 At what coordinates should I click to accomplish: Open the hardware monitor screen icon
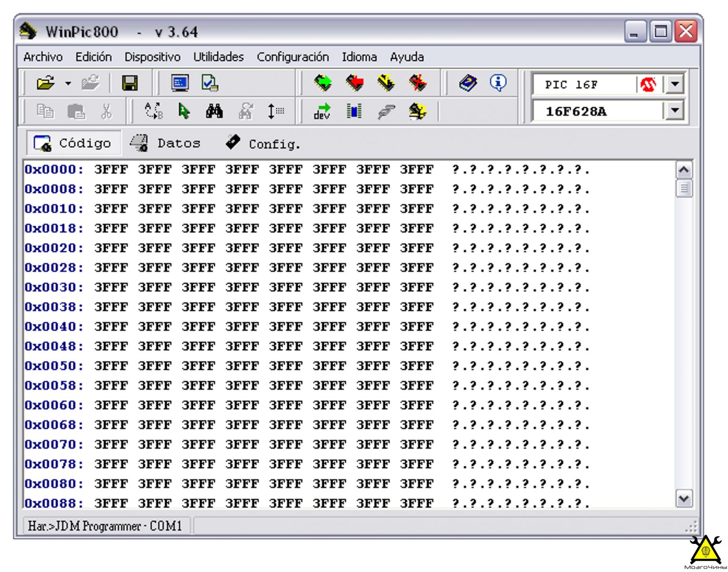(180, 83)
